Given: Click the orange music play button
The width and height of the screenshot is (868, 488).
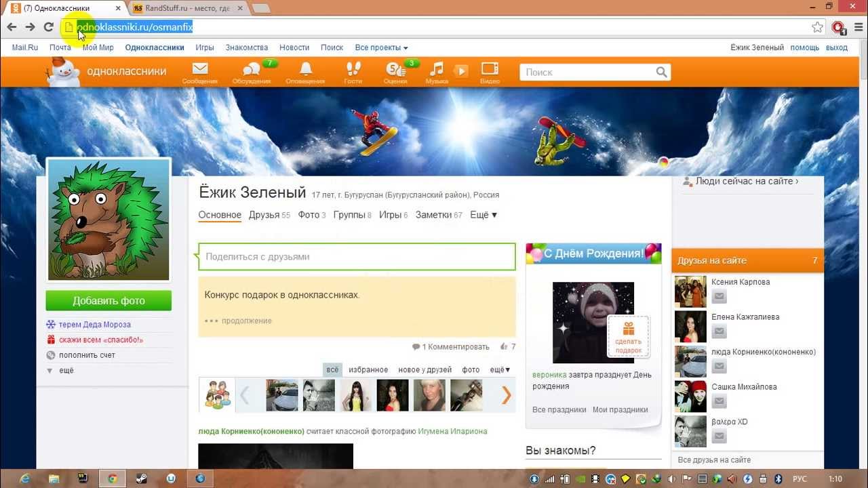Looking at the screenshot, I should [460, 70].
